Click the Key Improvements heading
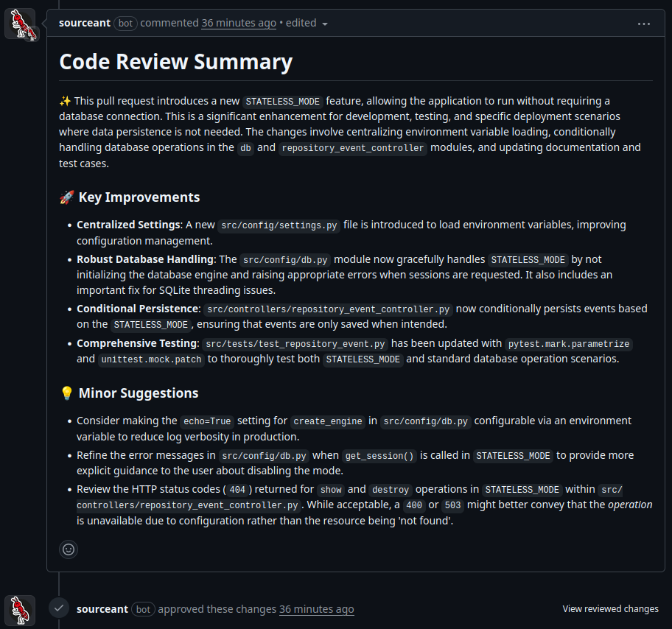This screenshot has width=672, height=629. [x=139, y=197]
